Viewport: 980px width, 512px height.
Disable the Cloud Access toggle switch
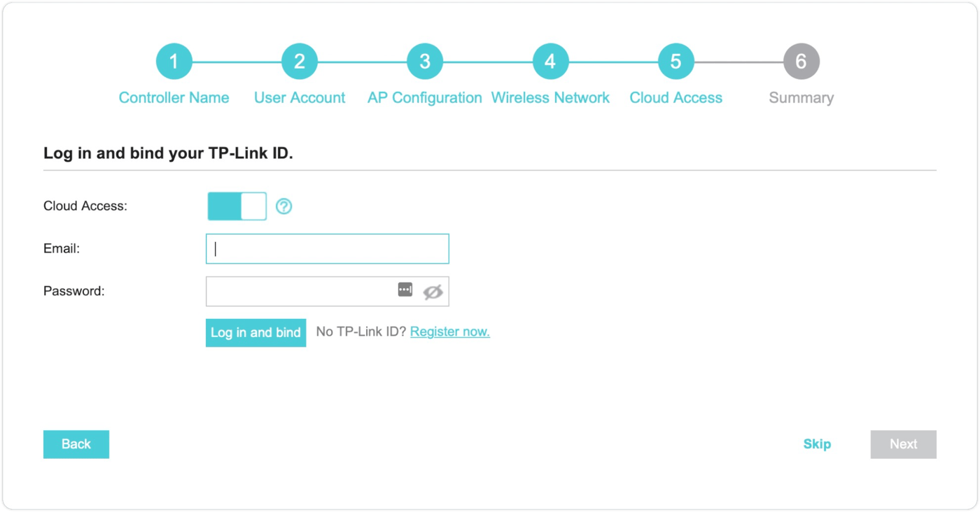237,206
